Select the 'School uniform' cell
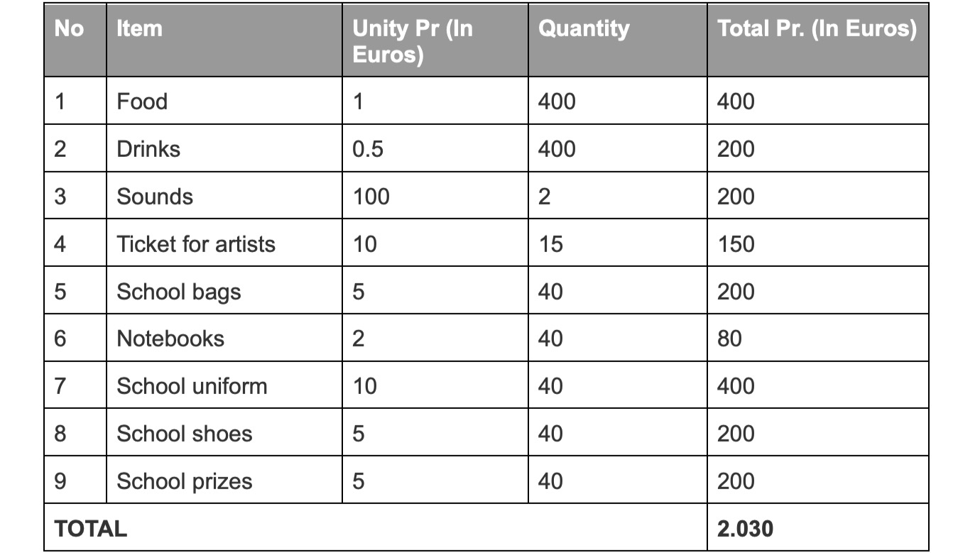 (224, 385)
